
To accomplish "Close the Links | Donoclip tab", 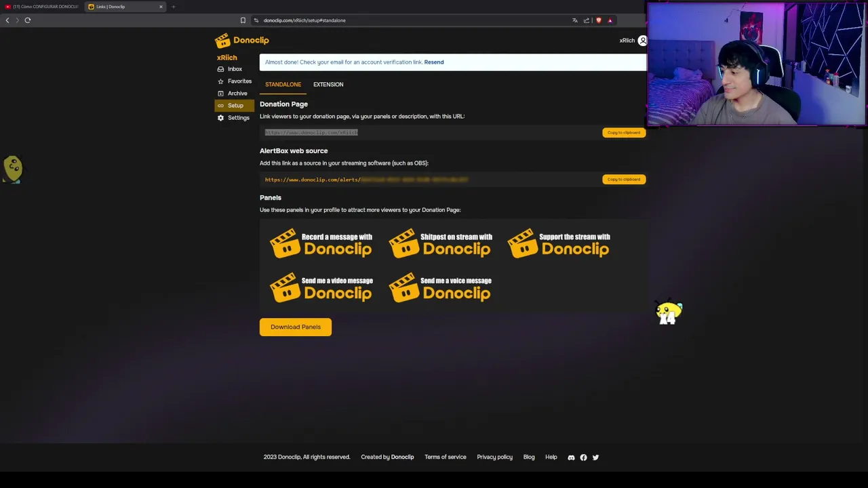I will 161,7.
